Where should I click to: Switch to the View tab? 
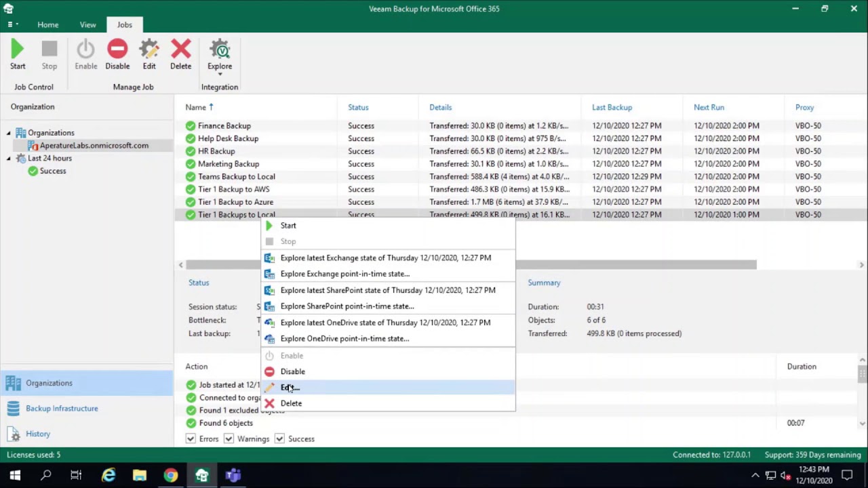pos(87,24)
